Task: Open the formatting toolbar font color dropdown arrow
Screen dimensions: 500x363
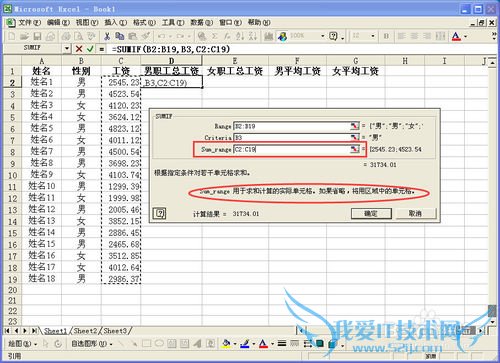Action: 466,36
